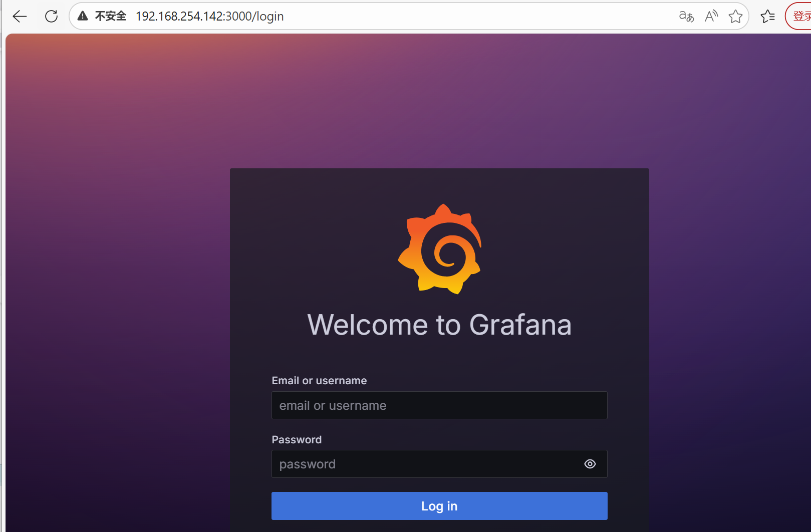Open the favorites list icon
The width and height of the screenshot is (811, 532).
767,17
